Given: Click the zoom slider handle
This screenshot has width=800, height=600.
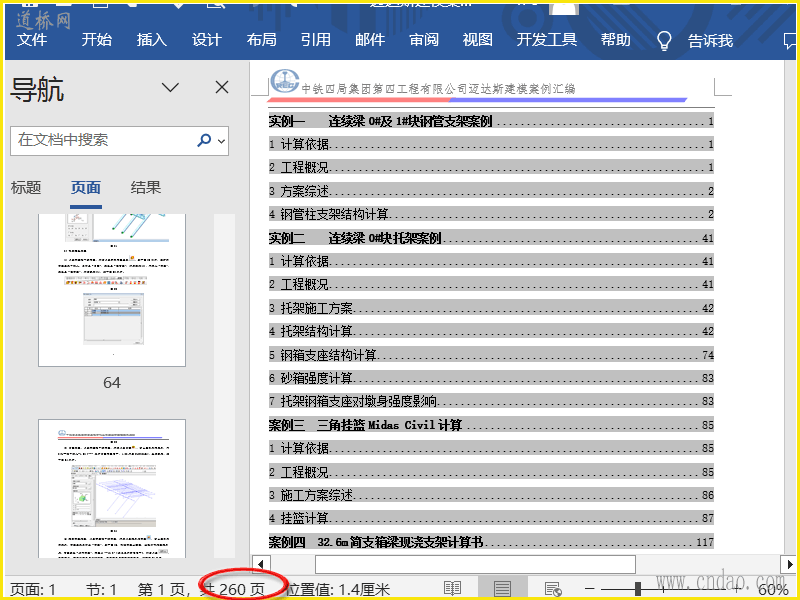Looking at the screenshot, I should (x=638, y=589).
